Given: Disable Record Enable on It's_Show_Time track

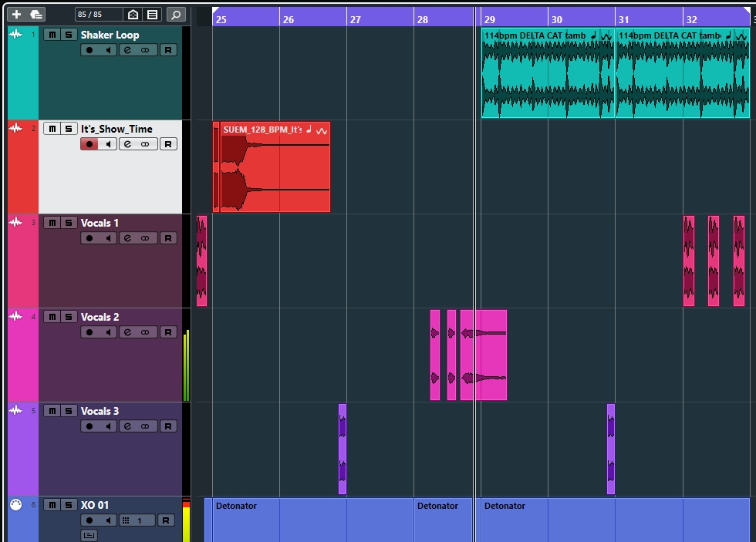Looking at the screenshot, I should pos(89,144).
